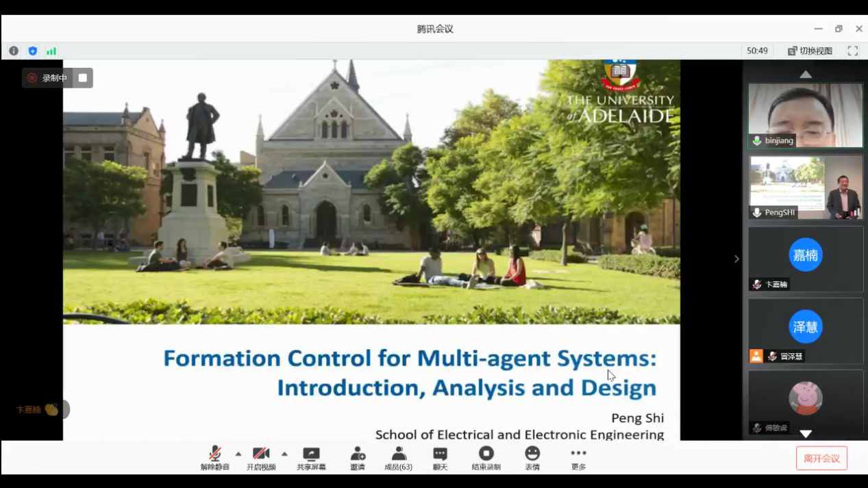Image resolution: width=868 pixels, height=488 pixels.
Task: Collapse participant sidebar with chevron arrow
Action: click(736, 259)
